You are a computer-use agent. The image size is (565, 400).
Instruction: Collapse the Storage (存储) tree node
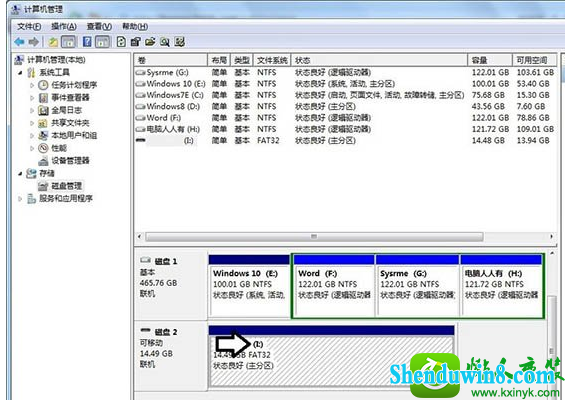click(20, 174)
